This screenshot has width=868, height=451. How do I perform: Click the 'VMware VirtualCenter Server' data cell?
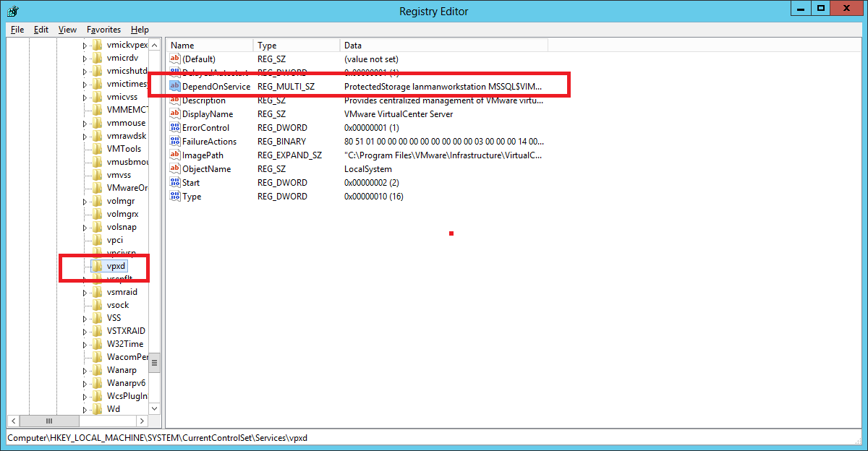tap(399, 113)
